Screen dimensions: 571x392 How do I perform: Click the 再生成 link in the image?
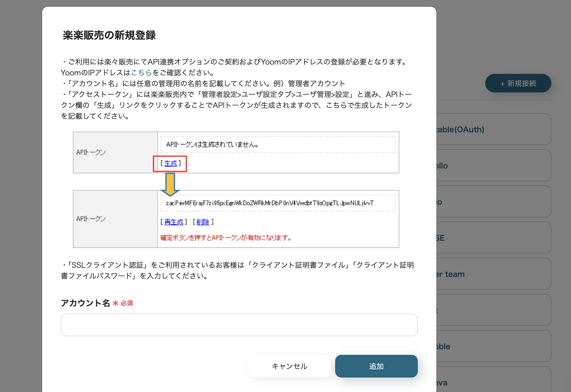click(x=174, y=222)
